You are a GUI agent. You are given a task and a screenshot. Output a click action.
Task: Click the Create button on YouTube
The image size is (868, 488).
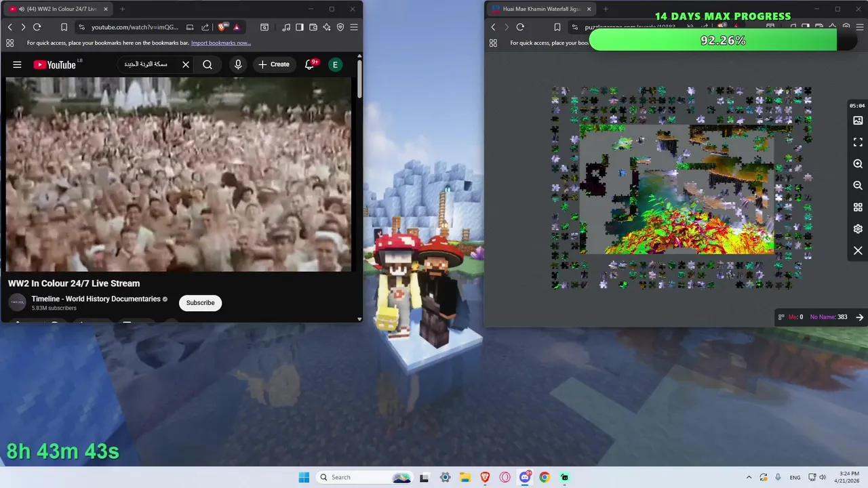[273, 64]
